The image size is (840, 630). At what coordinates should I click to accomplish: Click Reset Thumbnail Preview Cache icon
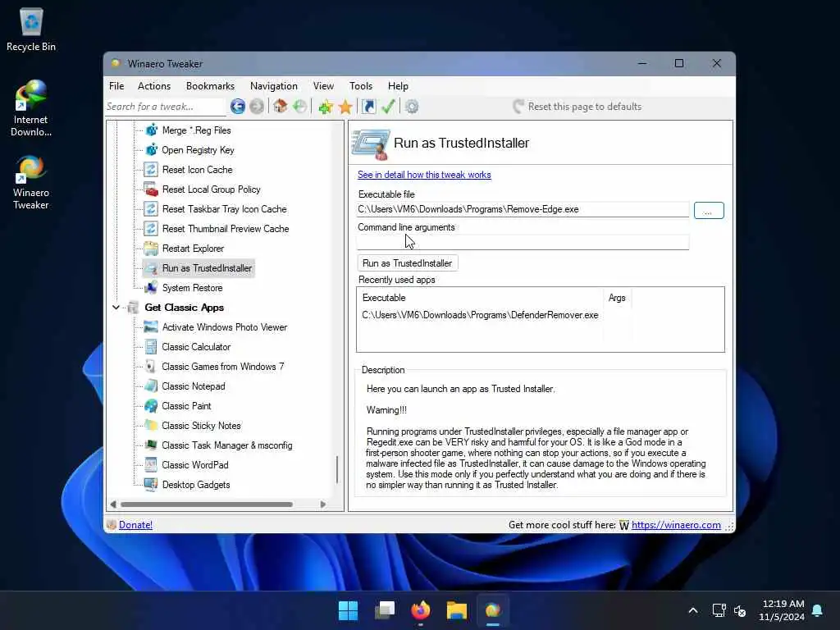[x=151, y=229]
